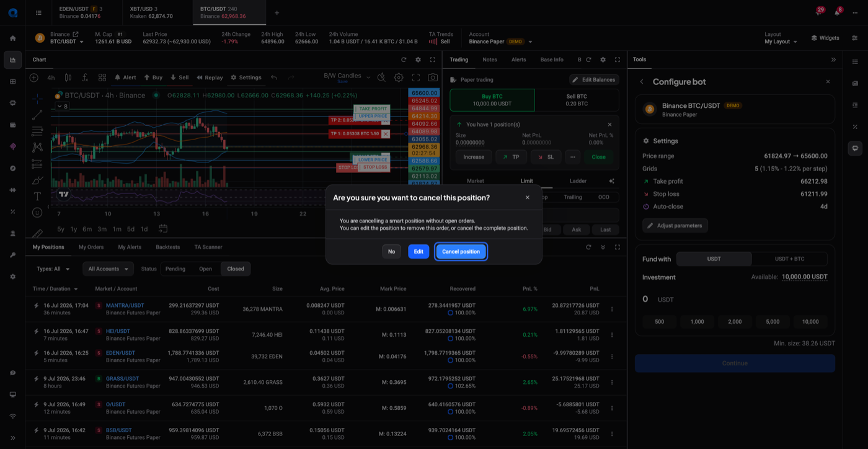
Task: Open the emoji sticker tool on chart
Action: click(x=37, y=212)
